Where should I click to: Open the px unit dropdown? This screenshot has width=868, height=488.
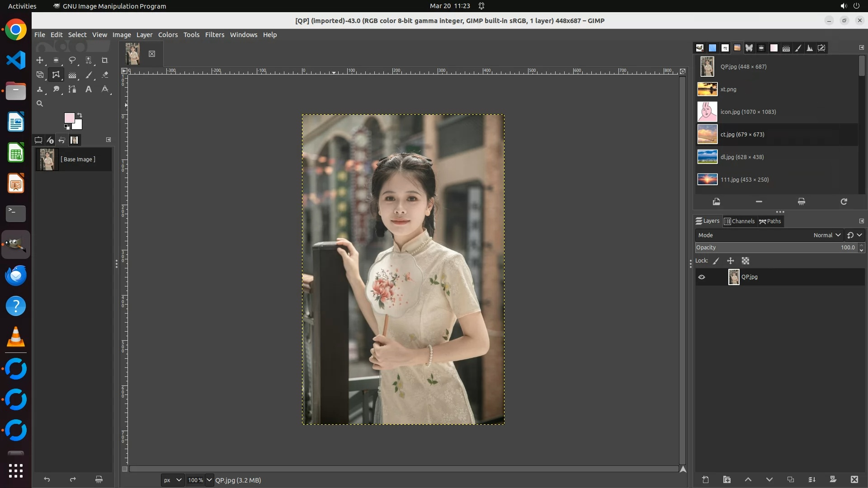[172, 480]
